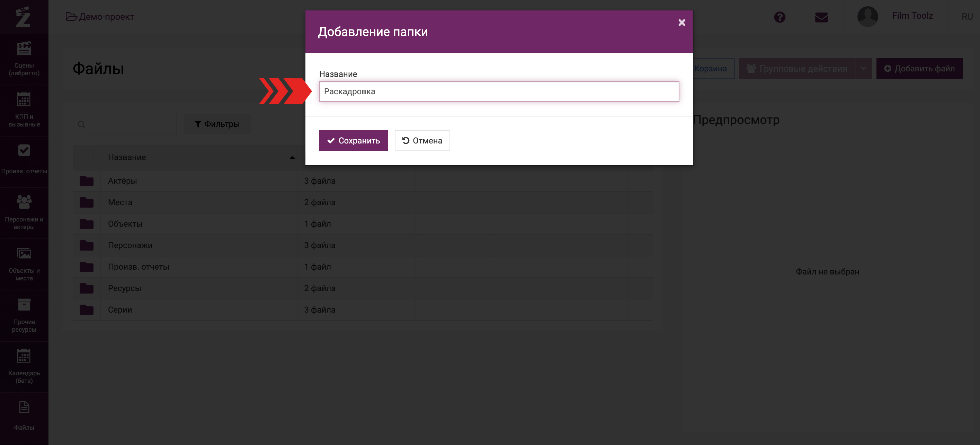Open the messages envelope icon

coord(821,17)
